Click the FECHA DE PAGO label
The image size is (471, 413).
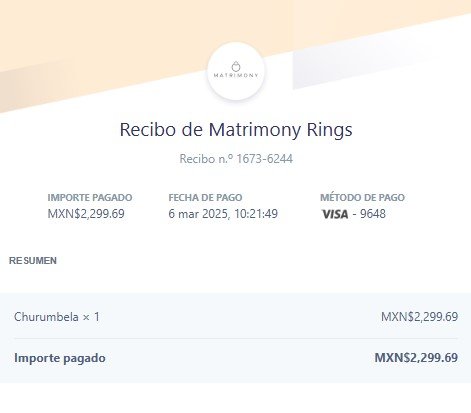(205, 197)
